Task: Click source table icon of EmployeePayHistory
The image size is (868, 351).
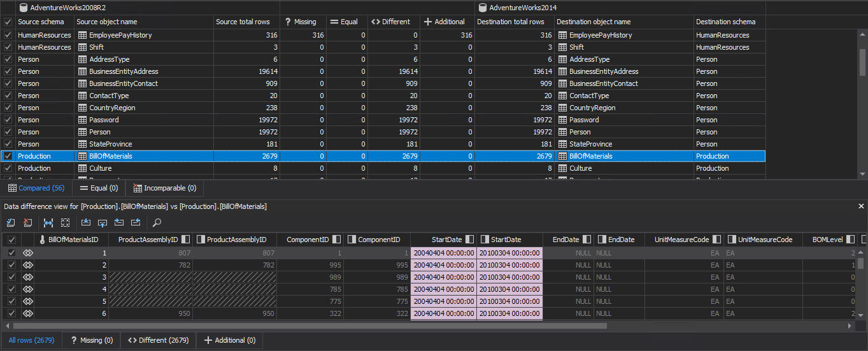Action: coord(82,35)
